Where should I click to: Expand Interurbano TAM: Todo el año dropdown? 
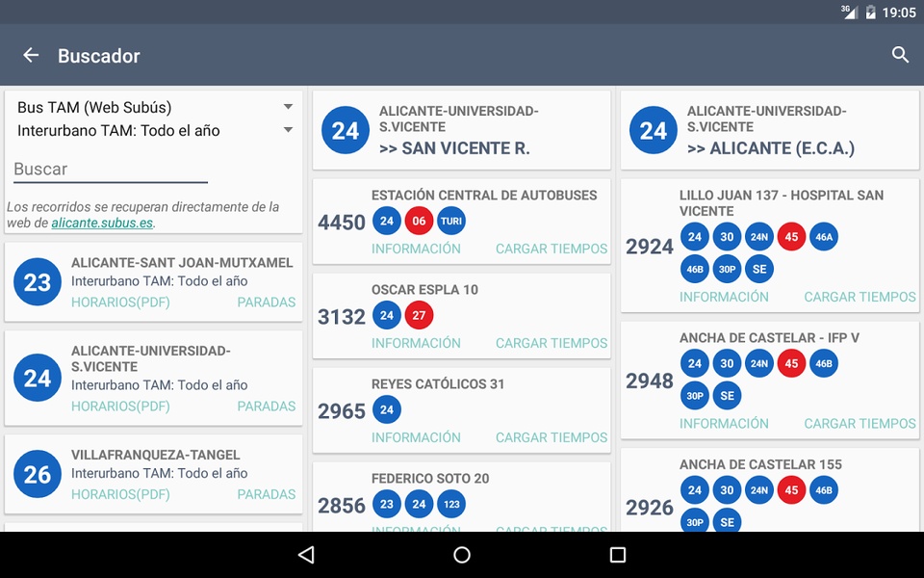(x=155, y=130)
